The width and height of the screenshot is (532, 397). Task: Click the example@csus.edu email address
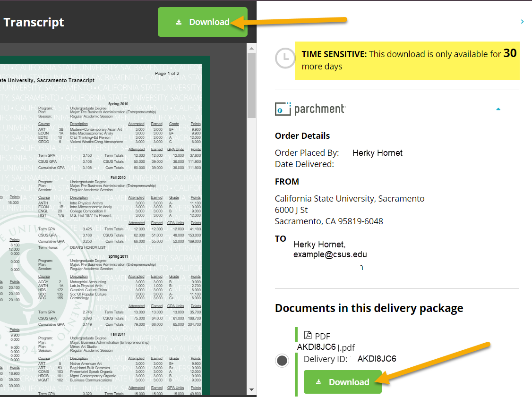[330, 254]
